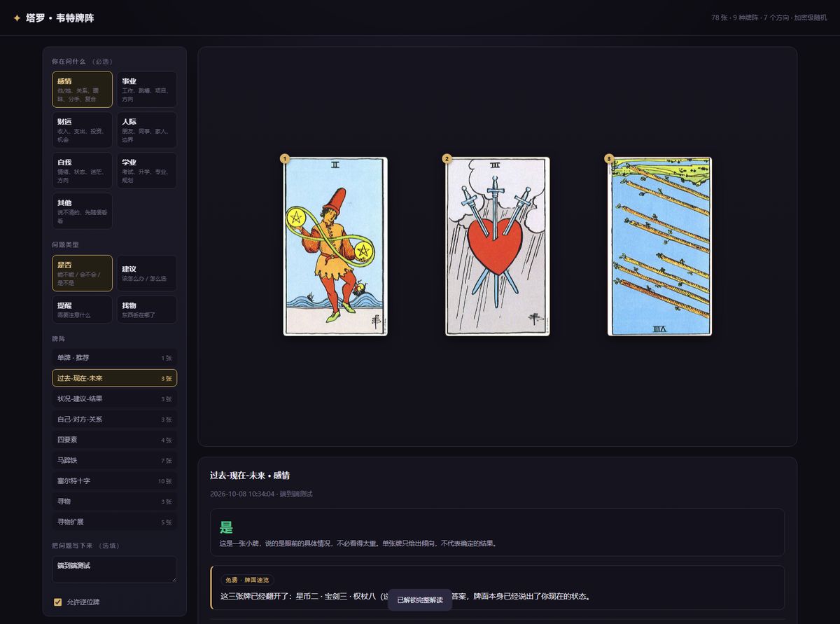
Task: Click the number 1 card badge
Action: point(284,159)
